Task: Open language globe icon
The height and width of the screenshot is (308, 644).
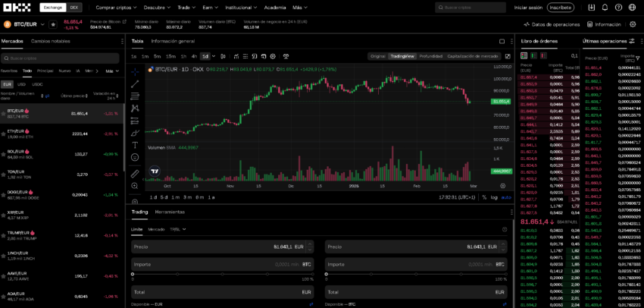Action: (632, 8)
